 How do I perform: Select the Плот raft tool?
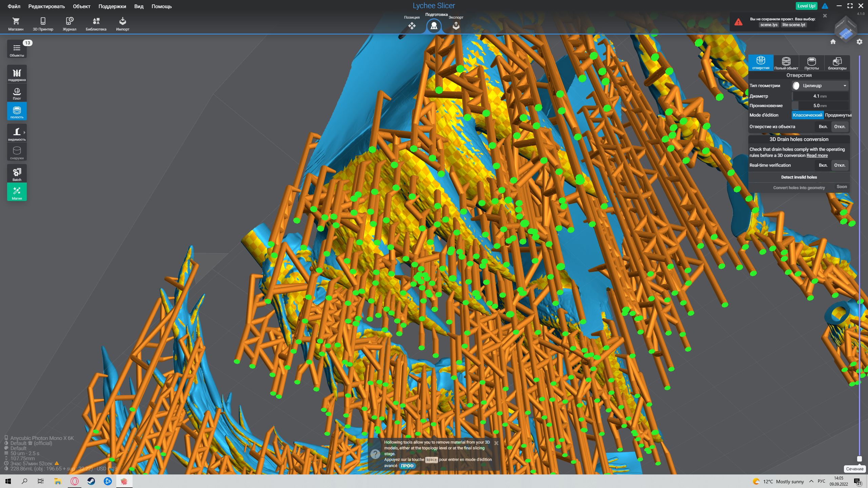pos(17,93)
